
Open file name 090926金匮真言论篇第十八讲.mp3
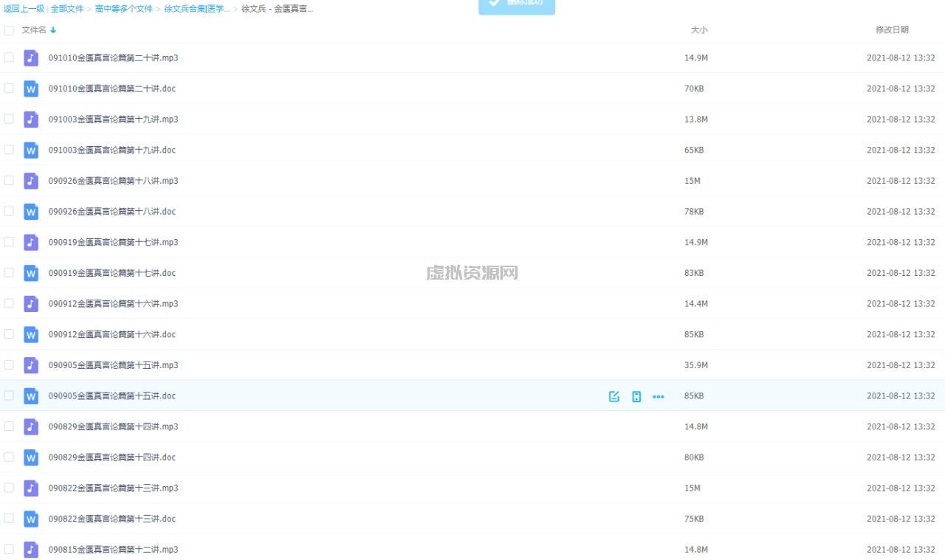[x=114, y=181]
